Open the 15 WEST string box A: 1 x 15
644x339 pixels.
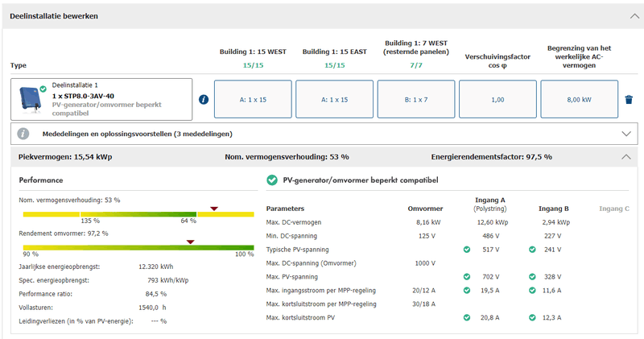[x=252, y=100]
